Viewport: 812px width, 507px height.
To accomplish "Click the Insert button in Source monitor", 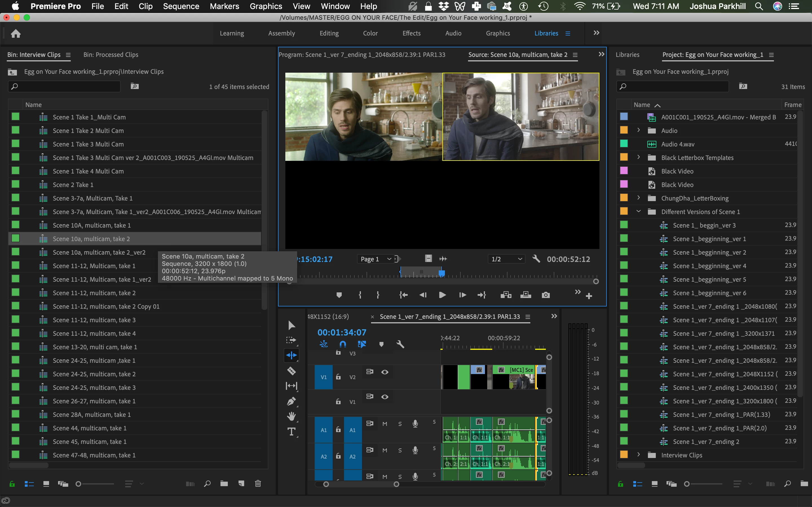I will pyautogui.click(x=506, y=295).
